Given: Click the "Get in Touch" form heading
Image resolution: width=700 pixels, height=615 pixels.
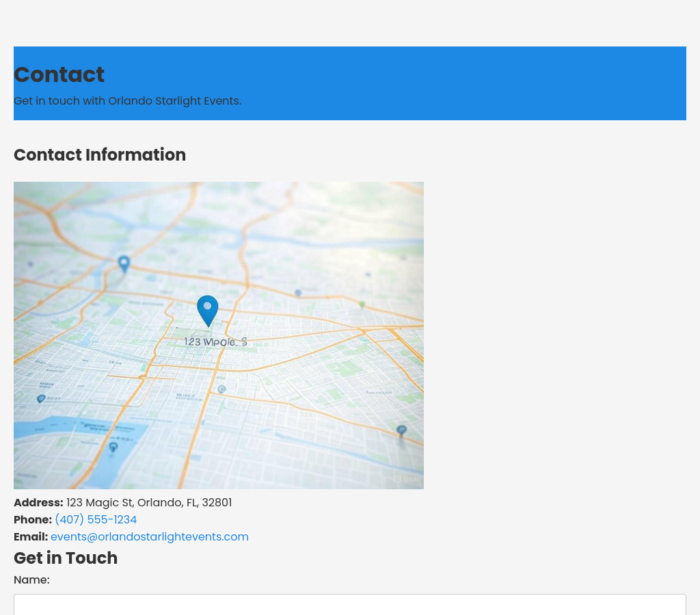Looking at the screenshot, I should (x=66, y=558).
